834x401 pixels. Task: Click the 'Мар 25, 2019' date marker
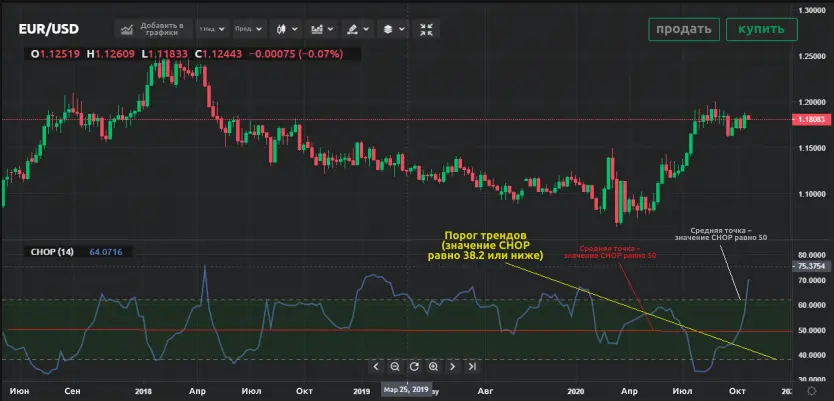pos(404,390)
